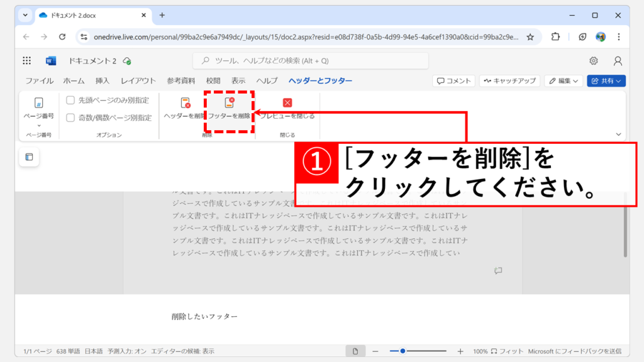Click the コメント button
Screen dimensions: 644x362
tap(453, 81)
